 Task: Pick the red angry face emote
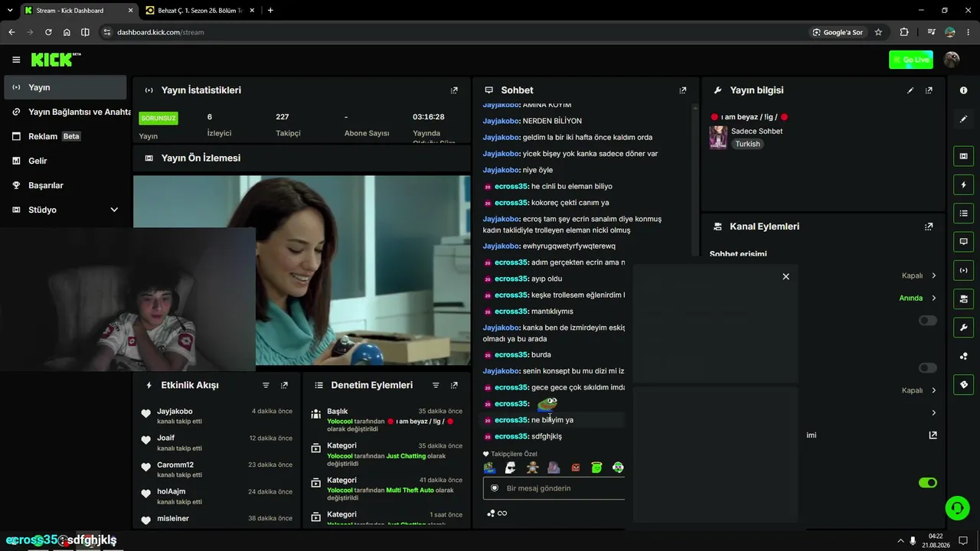point(576,468)
